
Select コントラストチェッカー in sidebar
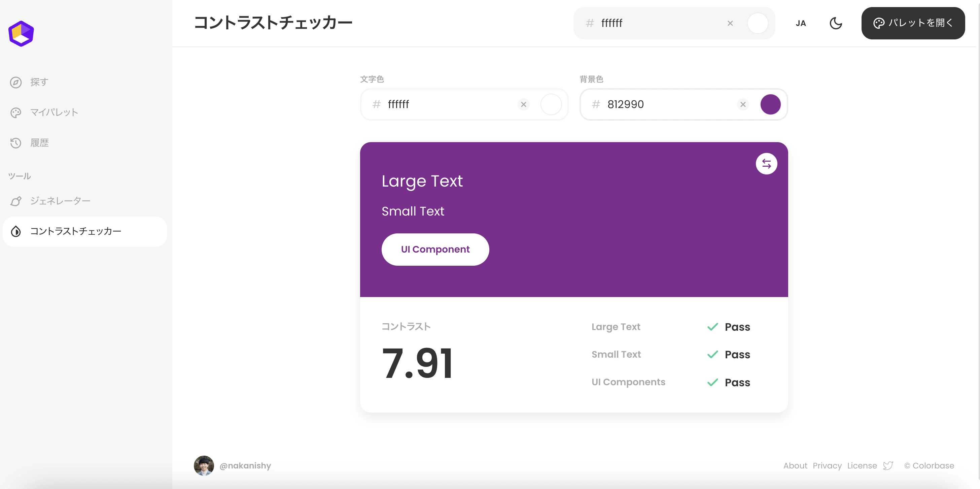(x=85, y=231)
